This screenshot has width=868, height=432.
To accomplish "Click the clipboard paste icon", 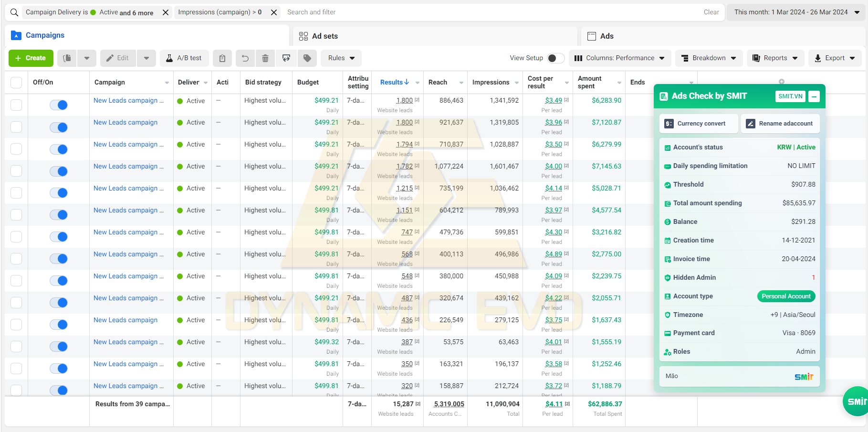I will 222,58.
